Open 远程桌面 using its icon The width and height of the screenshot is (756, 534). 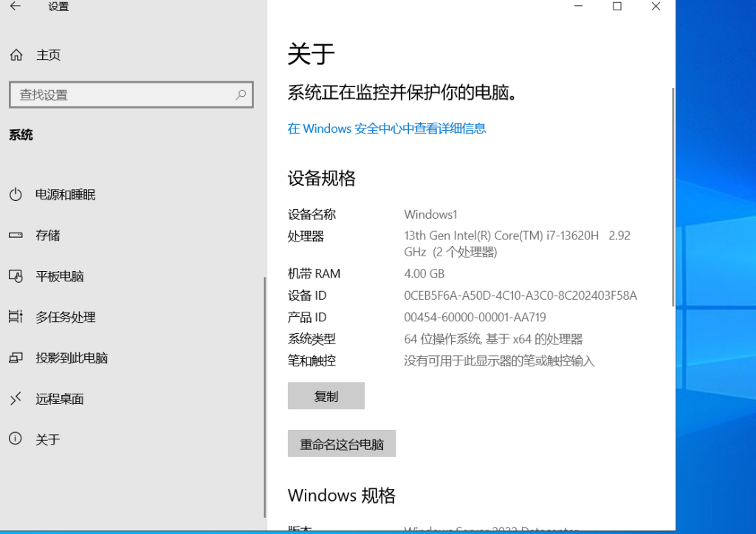[16, 399]
